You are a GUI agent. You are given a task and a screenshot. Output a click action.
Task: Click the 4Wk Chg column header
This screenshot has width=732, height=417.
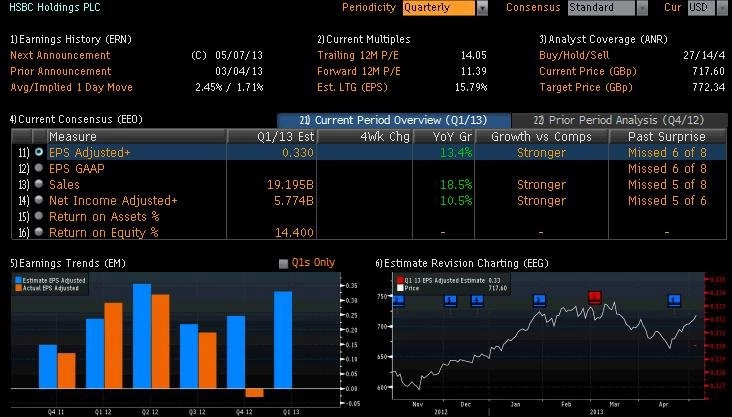click(365, 136)
